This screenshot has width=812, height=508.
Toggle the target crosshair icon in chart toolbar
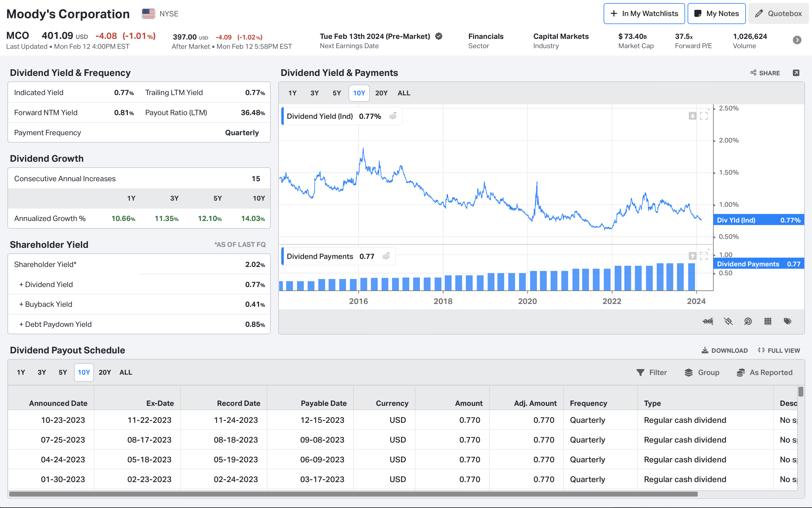pos(748,321)
